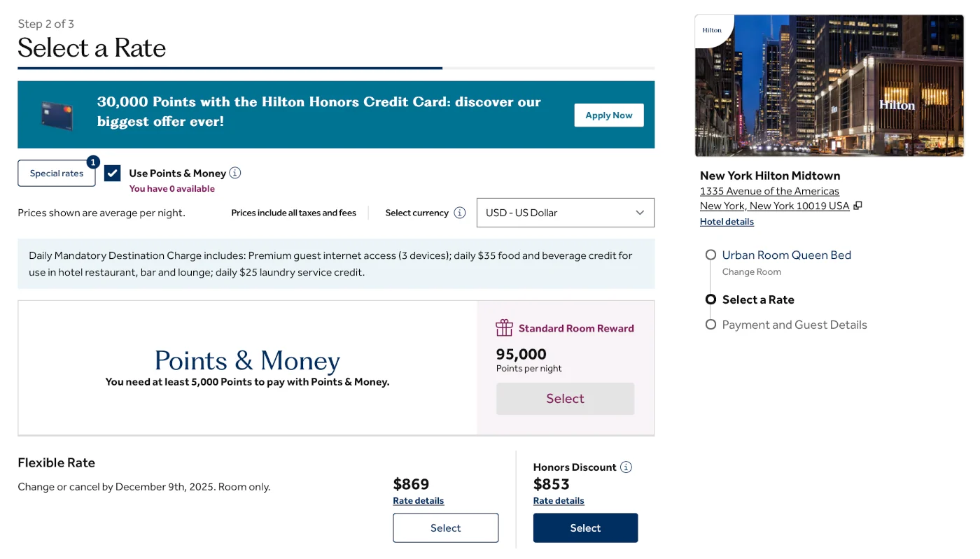
Task: Select the $853 Honors Discount rate
Action: click(585, 528)
